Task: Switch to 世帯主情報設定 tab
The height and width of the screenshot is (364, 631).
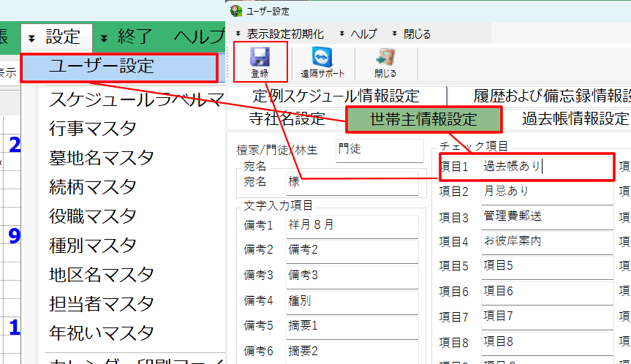Action: pos(423,119)
